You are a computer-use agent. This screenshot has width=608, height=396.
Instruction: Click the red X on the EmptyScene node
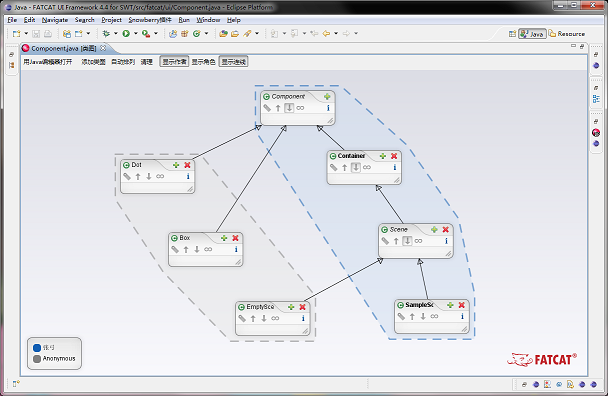click(302, 307)
